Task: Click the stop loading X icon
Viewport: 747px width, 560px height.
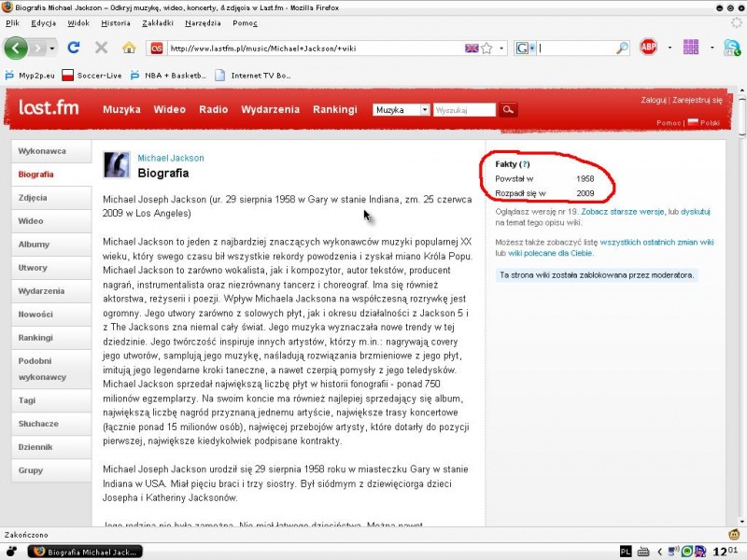Action: 101,48
